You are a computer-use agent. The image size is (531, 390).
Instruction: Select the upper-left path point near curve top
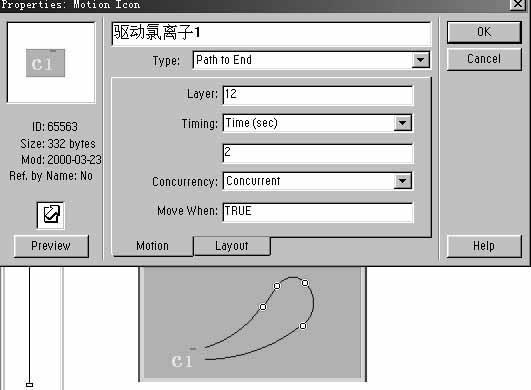[x=277, y=286]
